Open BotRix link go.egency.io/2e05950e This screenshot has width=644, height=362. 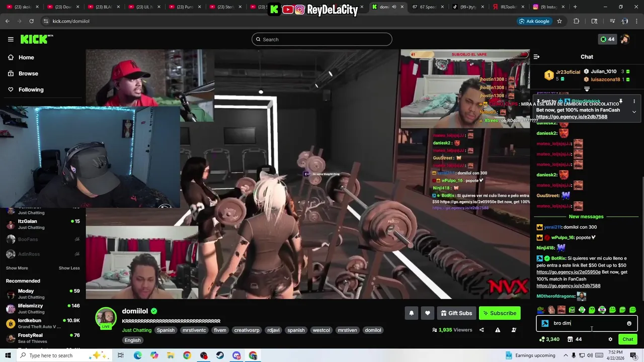coord(569,272)
